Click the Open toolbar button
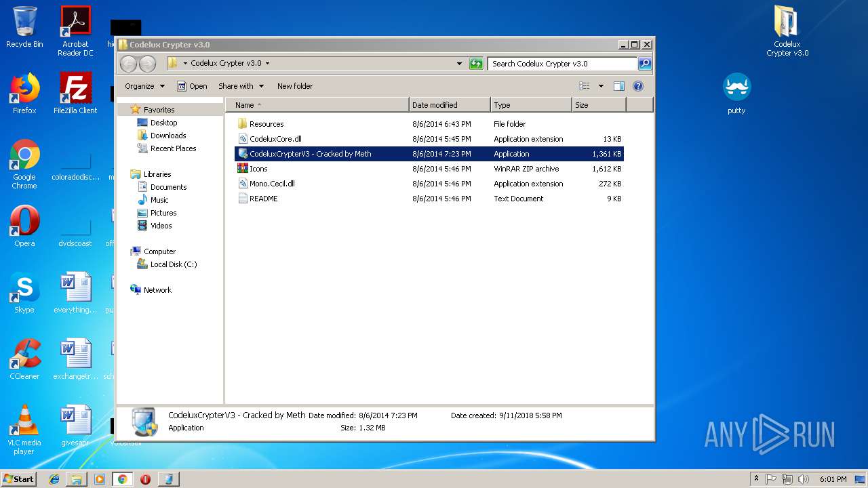This screenshot has width=868, height=488. (x=192, y=86)
